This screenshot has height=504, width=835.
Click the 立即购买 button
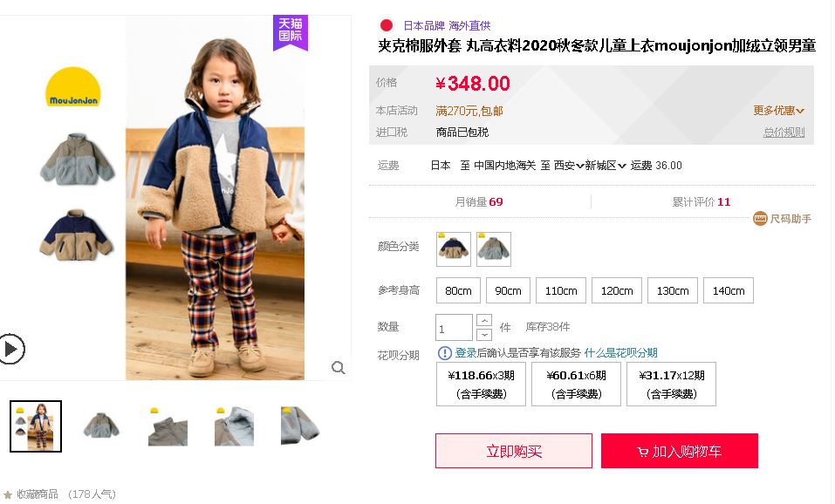tap(514, 451)
